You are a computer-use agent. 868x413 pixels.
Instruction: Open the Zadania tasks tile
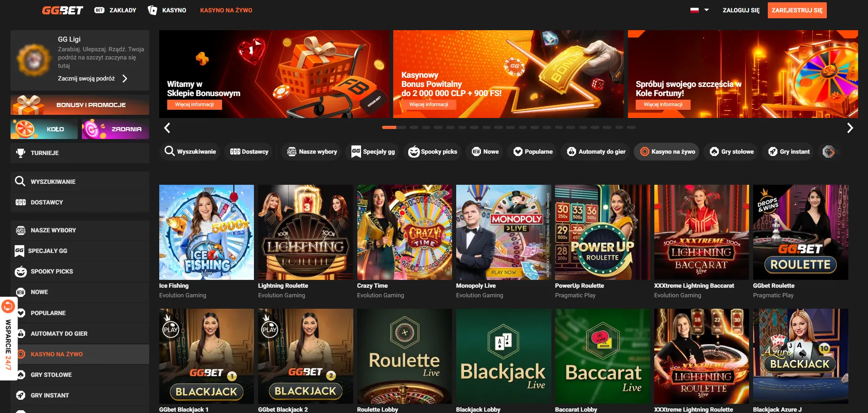[115, 129]
